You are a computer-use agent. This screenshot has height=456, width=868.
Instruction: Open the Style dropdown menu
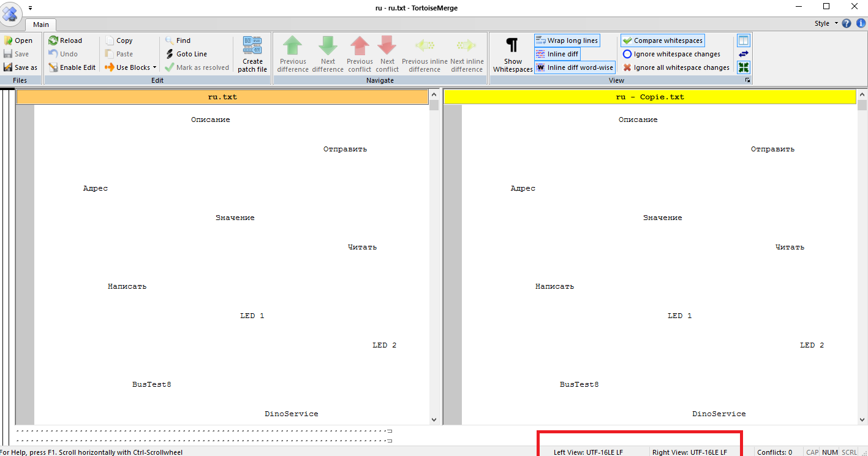coord(826,23)
